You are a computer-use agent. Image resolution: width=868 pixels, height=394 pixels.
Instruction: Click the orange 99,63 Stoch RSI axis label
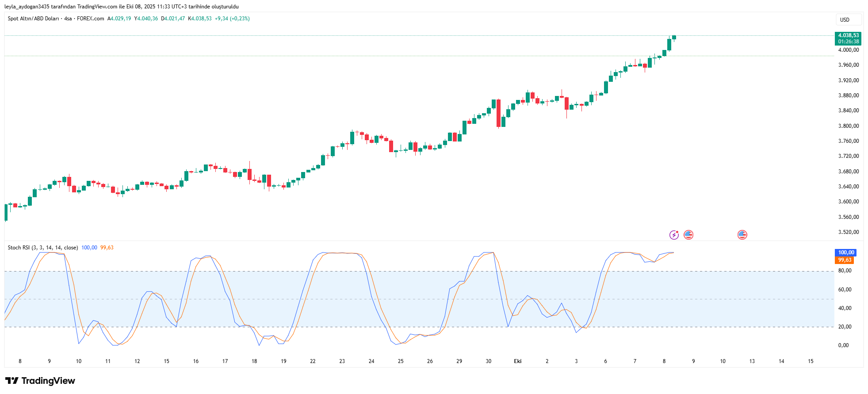(845, 260)
